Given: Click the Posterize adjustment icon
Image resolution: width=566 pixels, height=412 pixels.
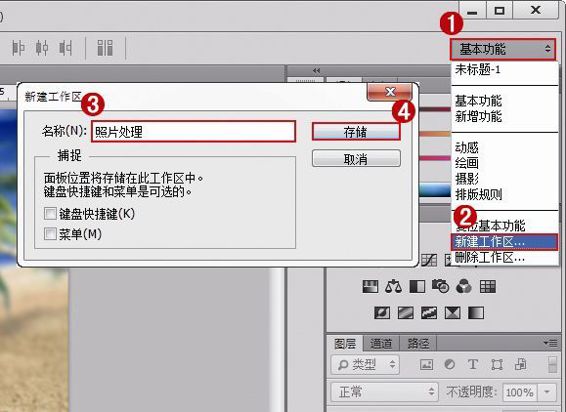Looking at the screenshot, I should (405, 313).
